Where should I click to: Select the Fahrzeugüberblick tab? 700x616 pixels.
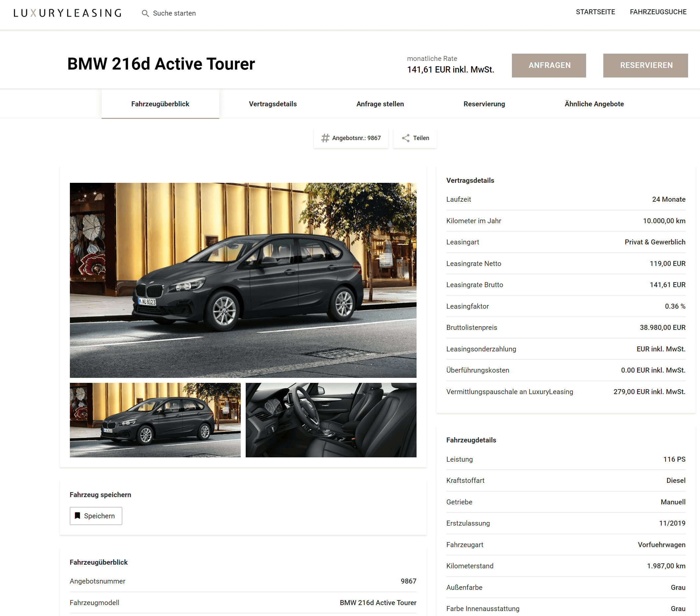coord(160,104)
